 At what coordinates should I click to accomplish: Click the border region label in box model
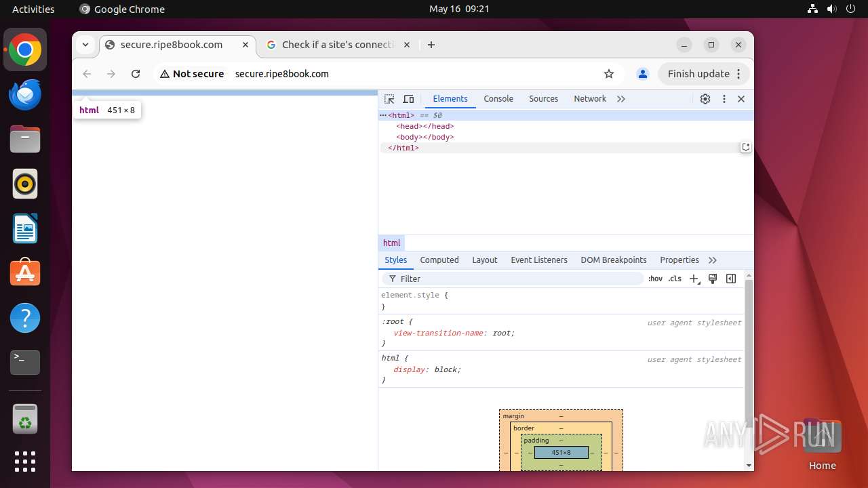click(x=524, y=428)
